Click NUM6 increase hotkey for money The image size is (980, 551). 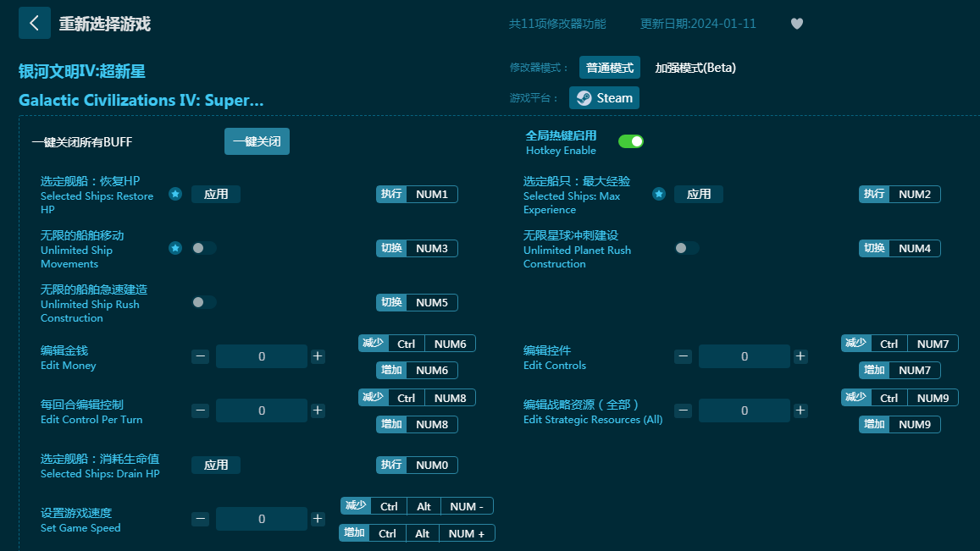point(417,371)
